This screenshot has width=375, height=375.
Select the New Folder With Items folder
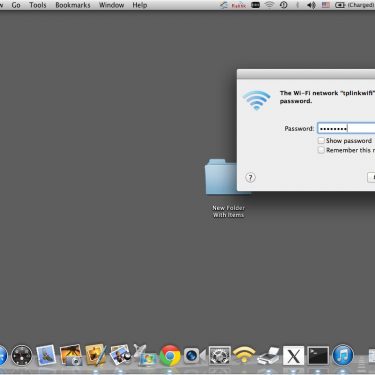[x=228, y=188]
